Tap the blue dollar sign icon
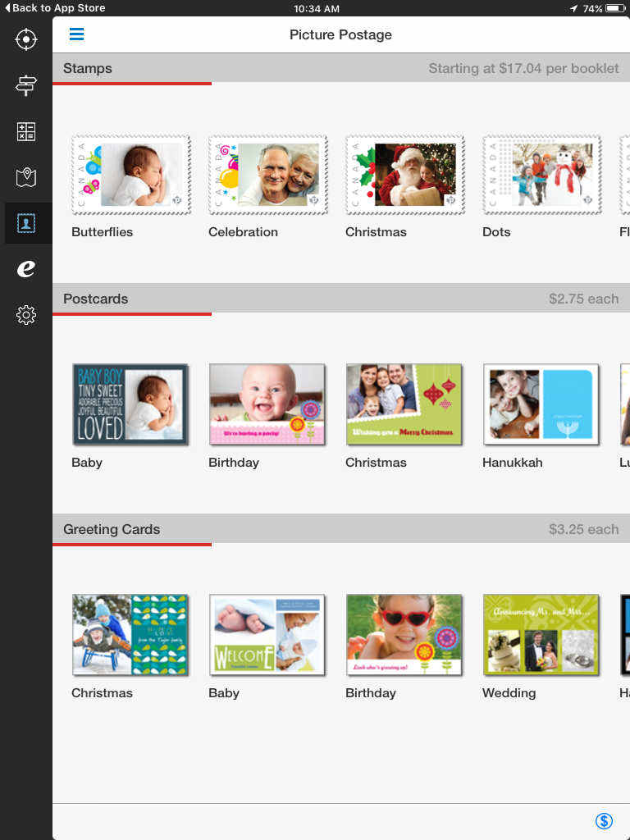Viewport: 630px width, 840px height. click(x=604, y=821)
